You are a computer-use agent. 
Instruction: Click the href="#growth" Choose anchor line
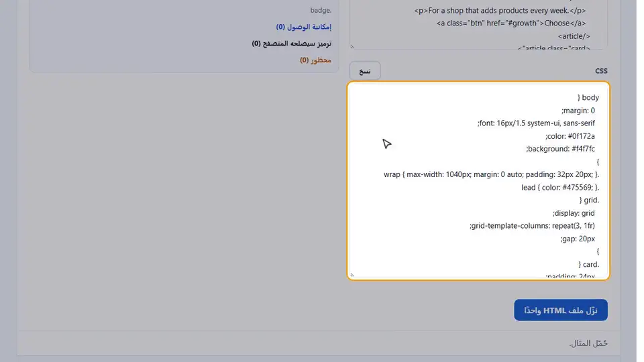511,23
